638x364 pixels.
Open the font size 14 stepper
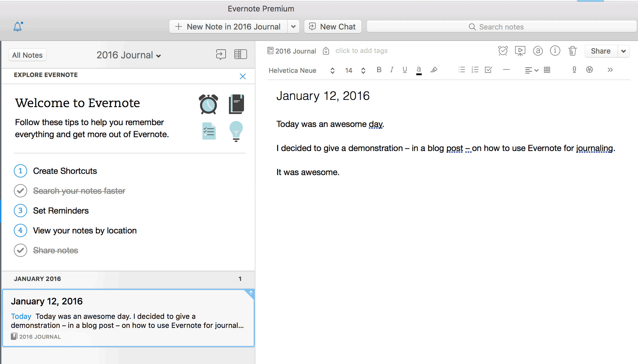pyautogui.click(x=355, y=70)
